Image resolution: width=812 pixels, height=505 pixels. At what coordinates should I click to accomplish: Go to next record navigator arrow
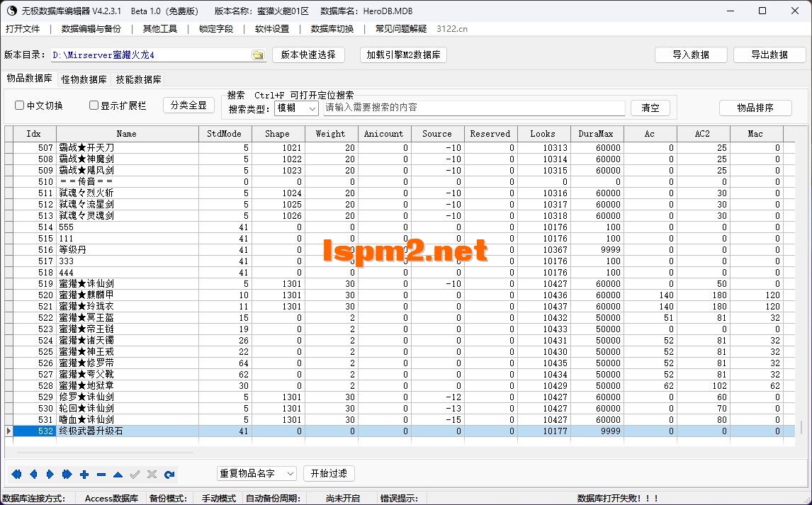[50, 474]
